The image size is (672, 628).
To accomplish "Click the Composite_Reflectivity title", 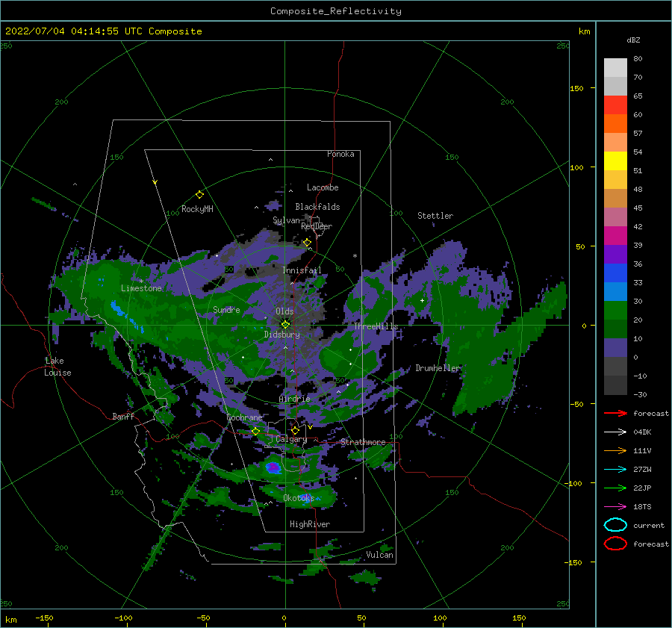I will [336, 11].
